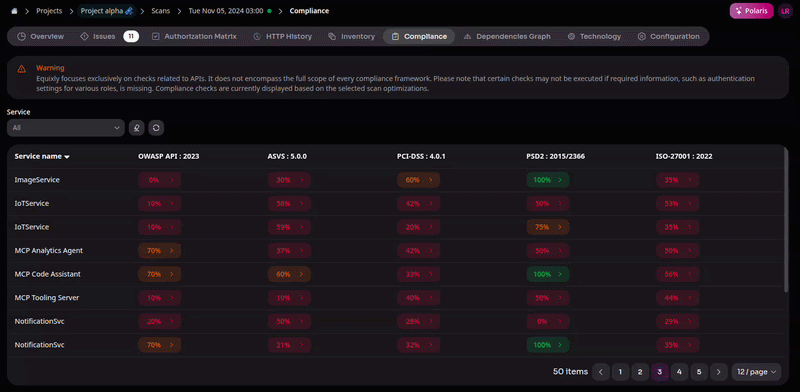Switch to the Technology tab

pyautogui.click(x=594, y=36)
